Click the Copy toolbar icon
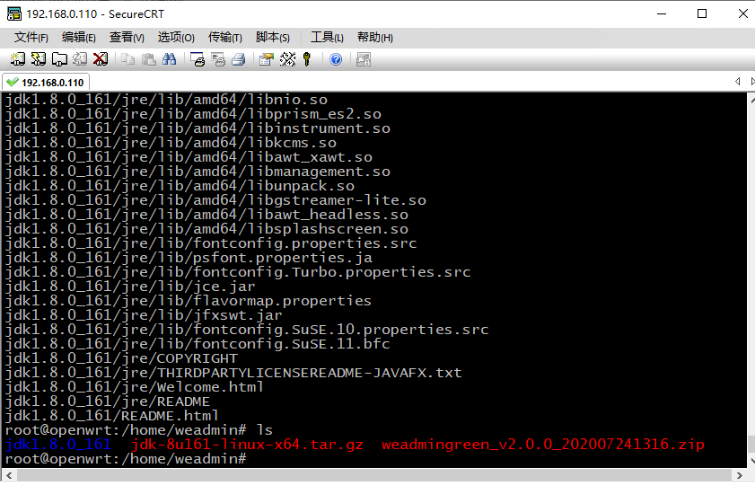Viewport: 755px width, 482px height. tap(128, 59)
